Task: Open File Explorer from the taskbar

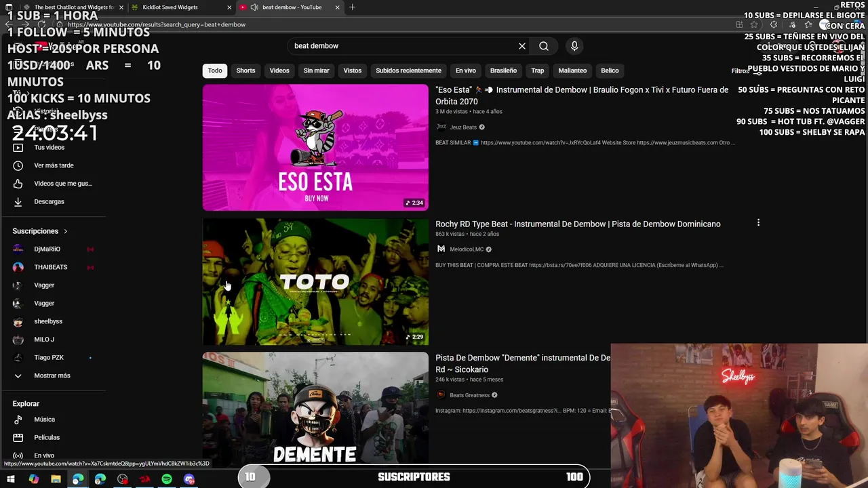Action: 56,479
